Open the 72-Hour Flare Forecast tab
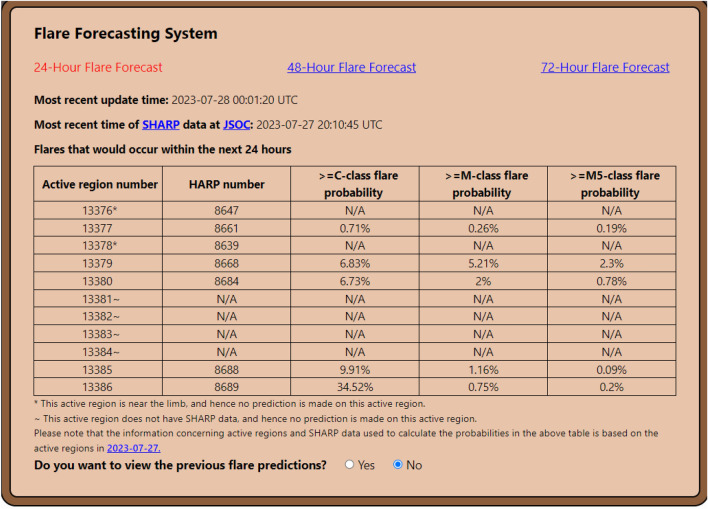 tap(605, 67)
